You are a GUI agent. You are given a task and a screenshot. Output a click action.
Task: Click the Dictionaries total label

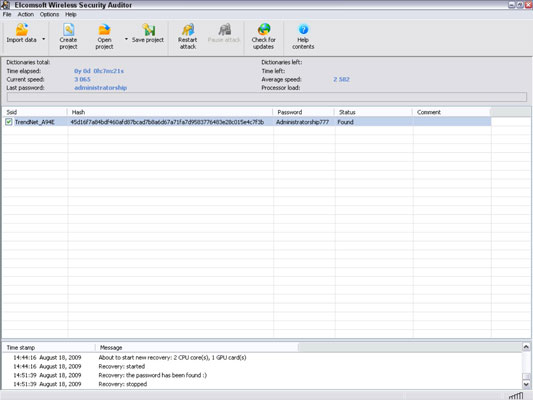coord(28,62)
